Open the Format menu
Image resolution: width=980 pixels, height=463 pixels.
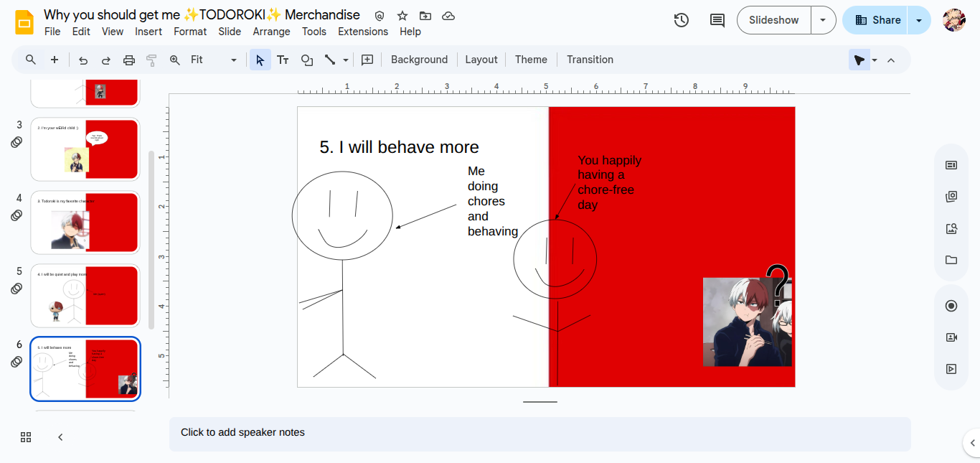[x=190, y=32]
